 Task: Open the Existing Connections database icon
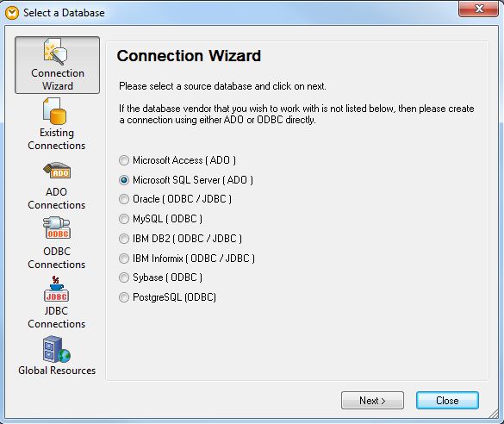(x=54, y=111)
